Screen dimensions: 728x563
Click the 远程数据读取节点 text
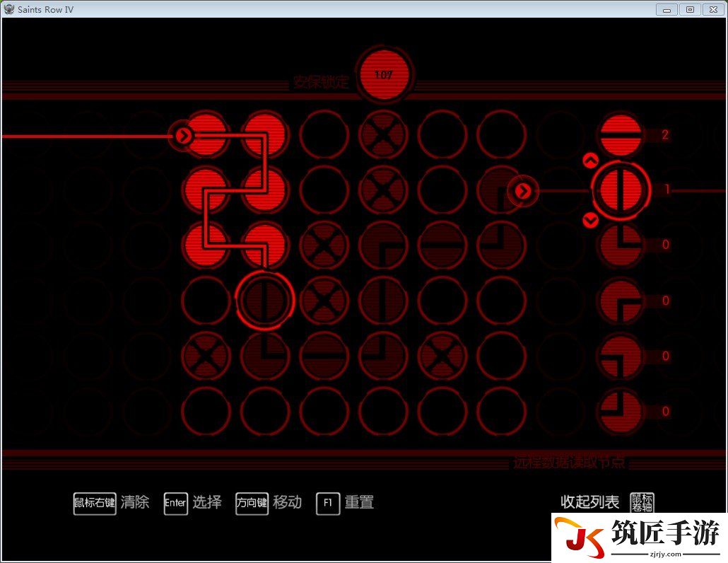tap(569, 462)
